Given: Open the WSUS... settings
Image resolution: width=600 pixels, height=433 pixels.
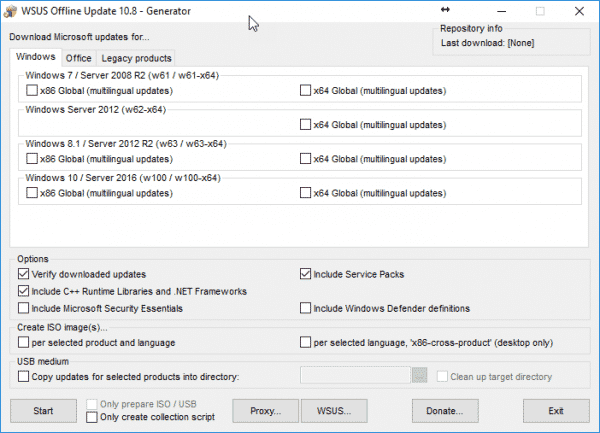Looking at the screenshot, I should coord(334,411).
